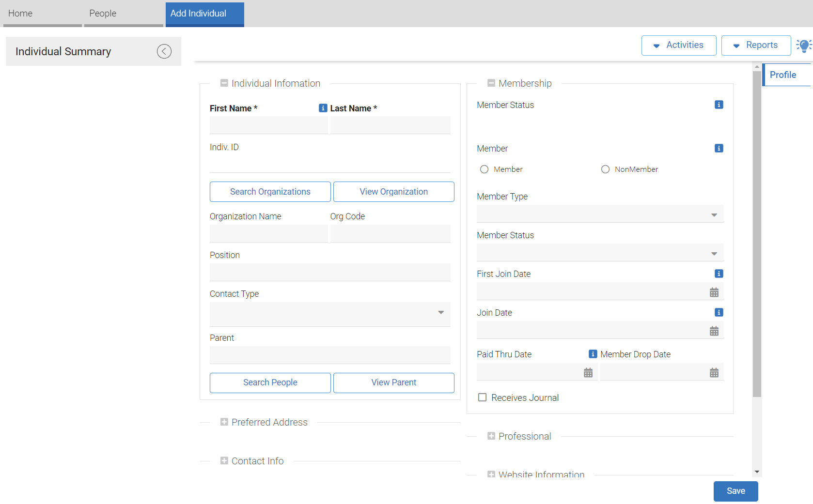
Task: Open calendar picker for Paid Thru Date
Action: pyautogui.click(x=588, y=372)
